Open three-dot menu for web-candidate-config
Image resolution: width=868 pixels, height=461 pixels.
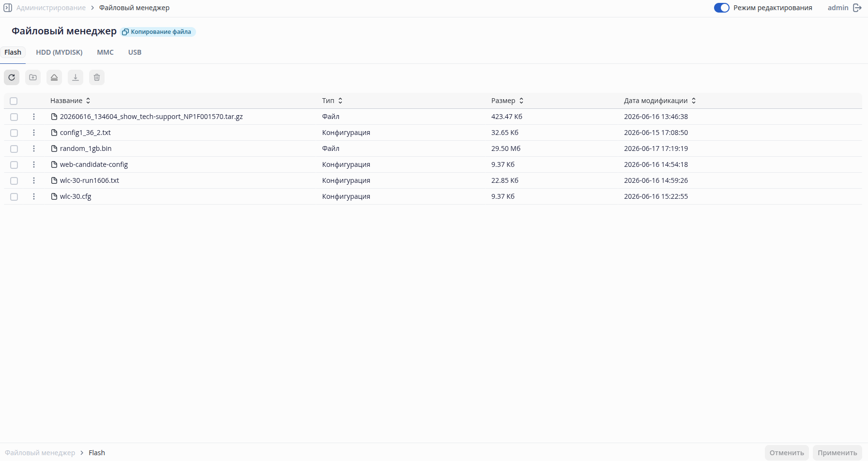click(x=34, y=164)
